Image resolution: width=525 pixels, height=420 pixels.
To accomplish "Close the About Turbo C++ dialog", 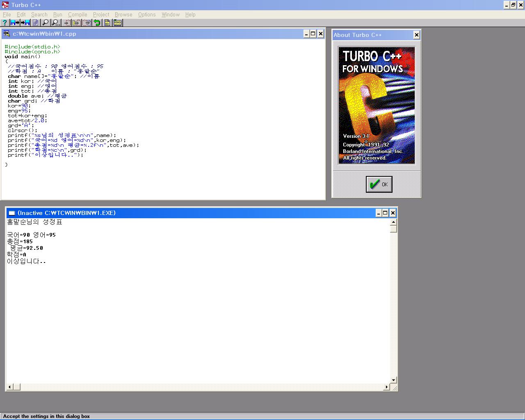I will [416, 35].
